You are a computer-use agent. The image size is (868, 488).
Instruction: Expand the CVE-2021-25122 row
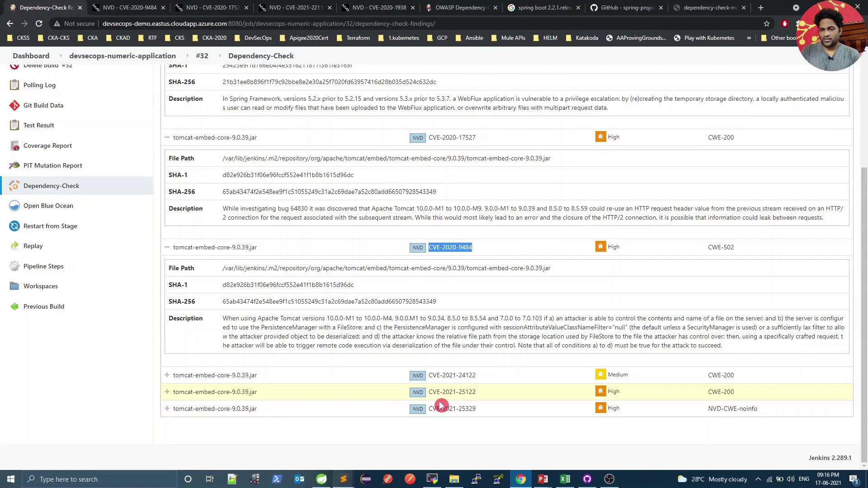(167, 392)
